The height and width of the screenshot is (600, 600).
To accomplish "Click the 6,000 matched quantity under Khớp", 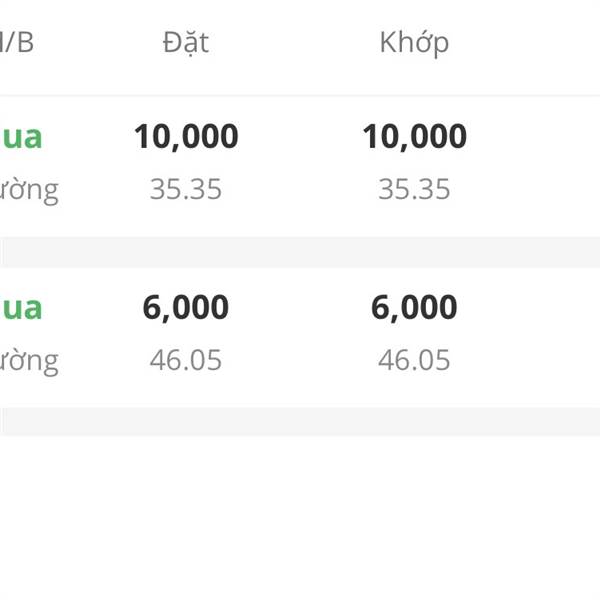I will coord(414,308).
